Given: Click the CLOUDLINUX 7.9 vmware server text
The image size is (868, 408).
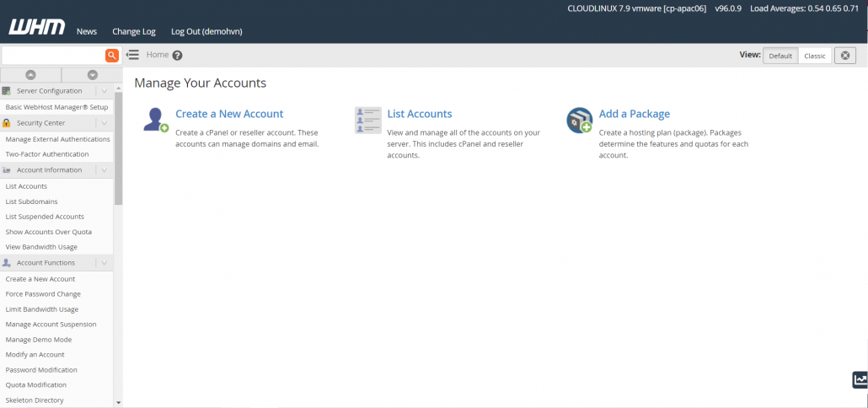Looking at the screenshot, I should [636, 9].
